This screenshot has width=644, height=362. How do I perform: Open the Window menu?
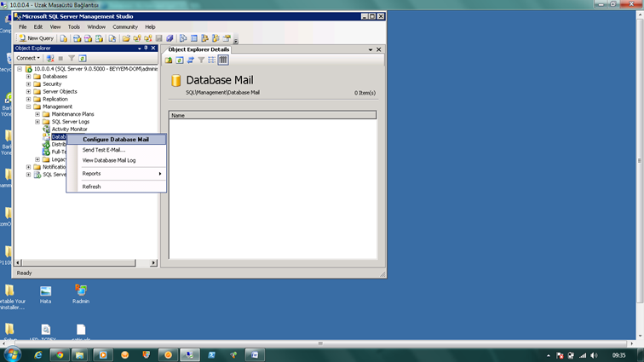96,26
